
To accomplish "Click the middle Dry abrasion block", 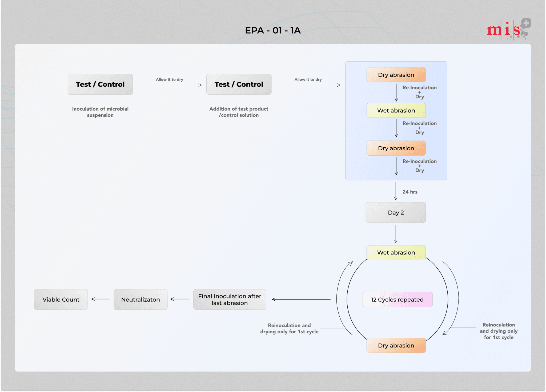I will 396,148.
